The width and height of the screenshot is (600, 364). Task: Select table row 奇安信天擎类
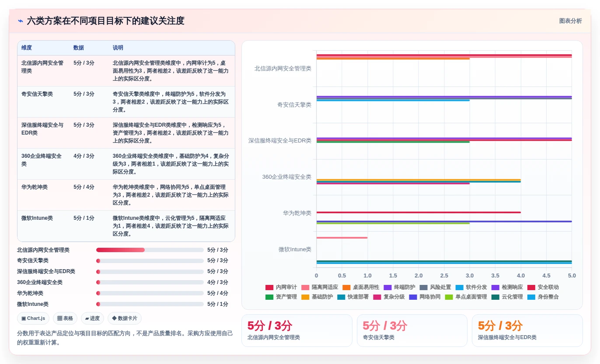pos(126,102)
